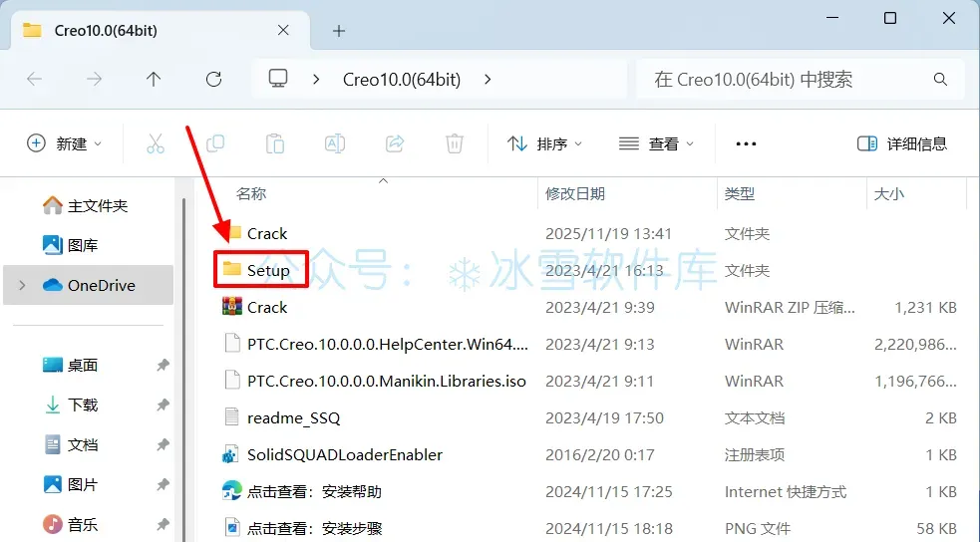
Task: Click the pin icon next to 图片
Action: click(163, 484)
